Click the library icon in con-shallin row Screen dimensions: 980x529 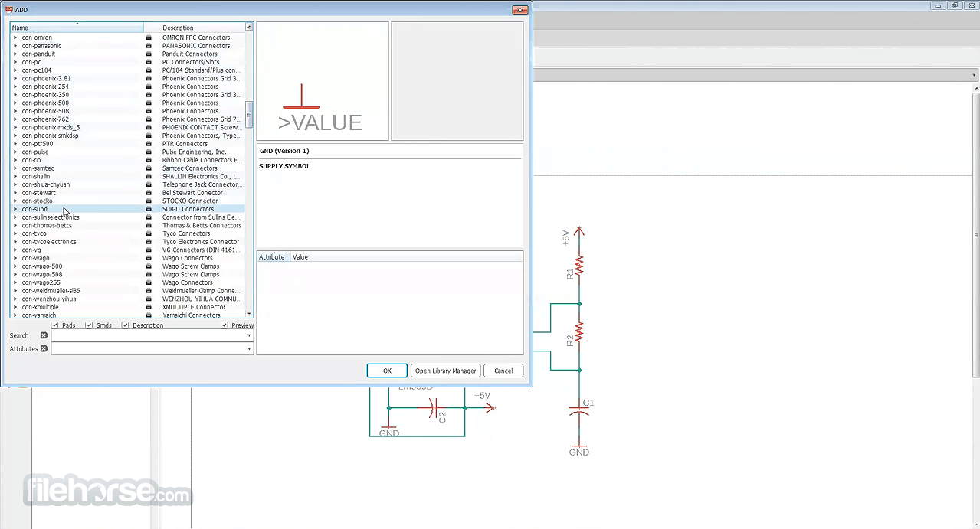point(149,177)
